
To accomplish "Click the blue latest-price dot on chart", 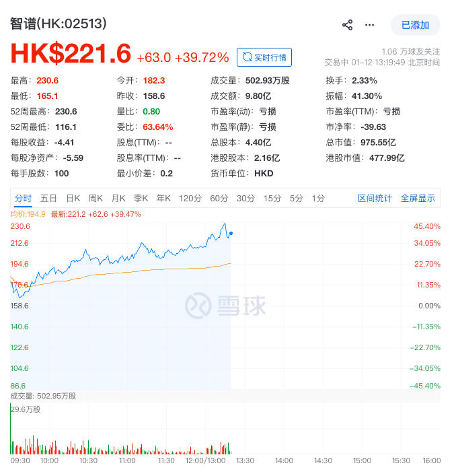I will coord(231,233).
